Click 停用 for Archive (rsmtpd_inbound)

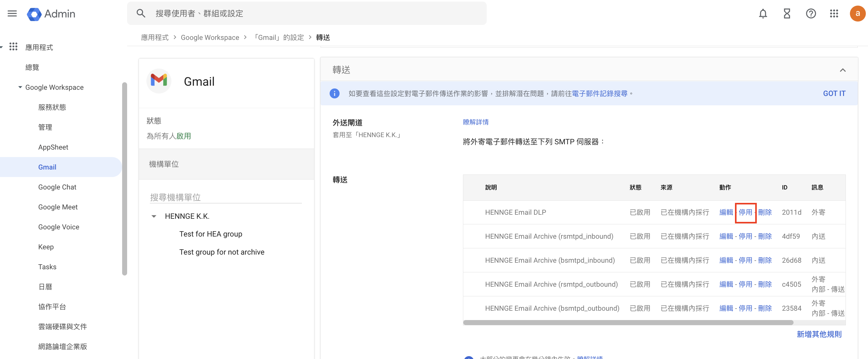745,236
